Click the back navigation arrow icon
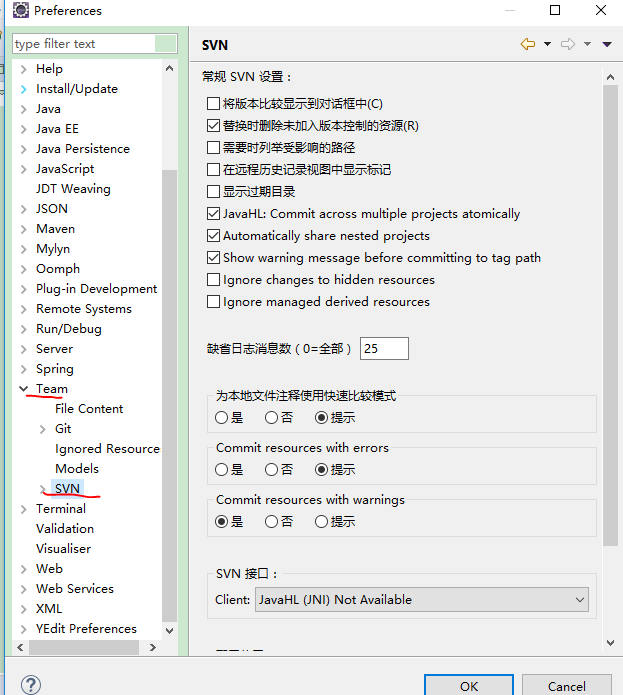The height and width of the screenshot is (695, 623). click(x=528, y=44)
